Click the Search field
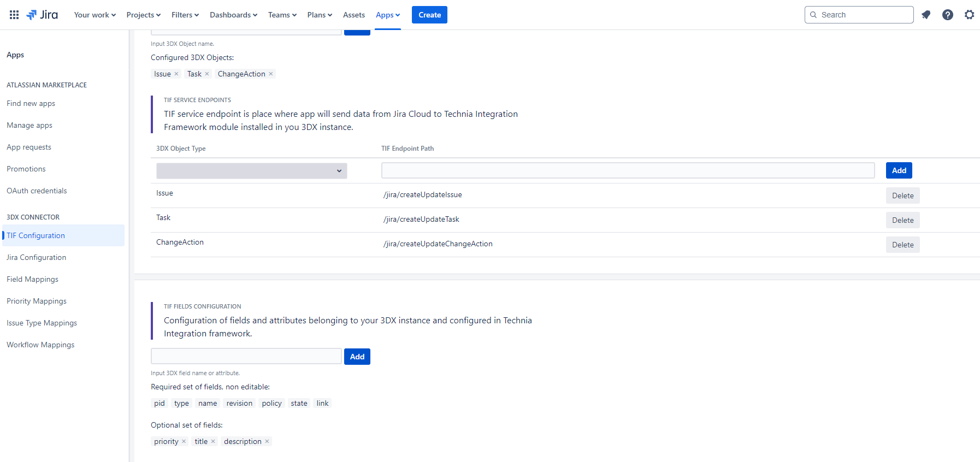980x462 pixels. click(859, 15)
